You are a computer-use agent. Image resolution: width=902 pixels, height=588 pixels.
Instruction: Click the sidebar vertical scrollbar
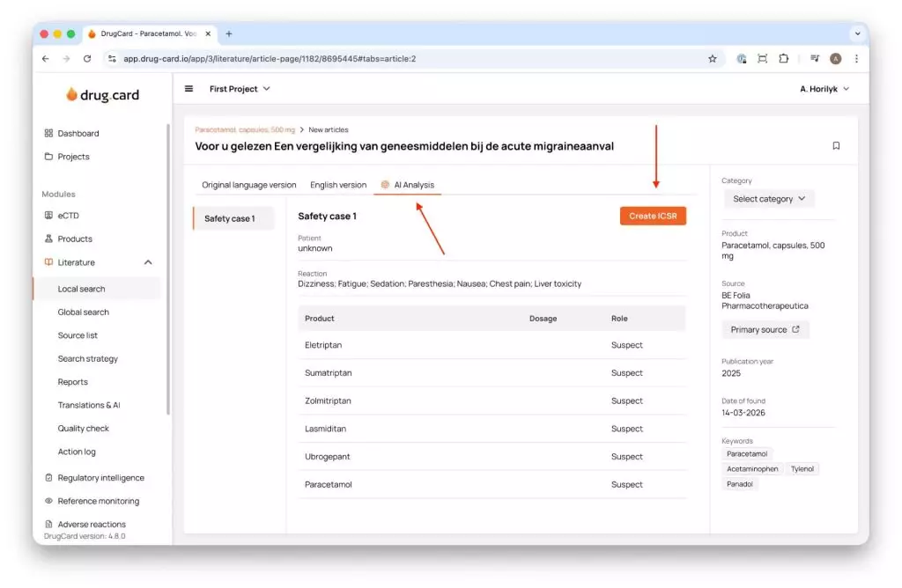pos(168,268)
